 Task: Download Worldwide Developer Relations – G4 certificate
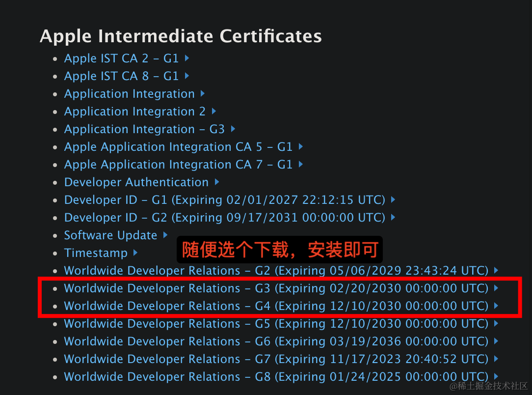pyautogui.click(x=276, y=306)
